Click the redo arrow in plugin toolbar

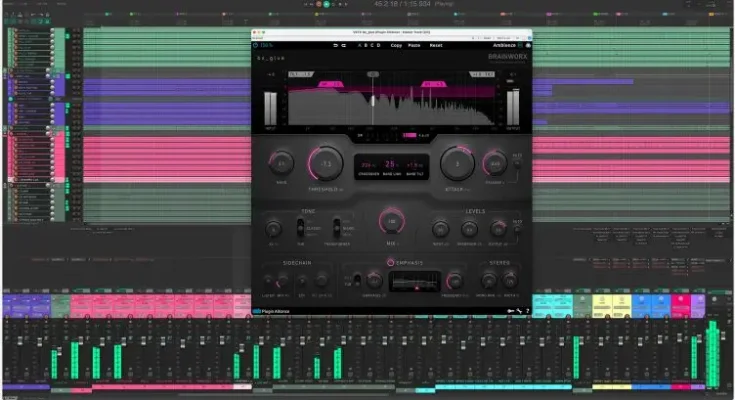click(343, 45)
